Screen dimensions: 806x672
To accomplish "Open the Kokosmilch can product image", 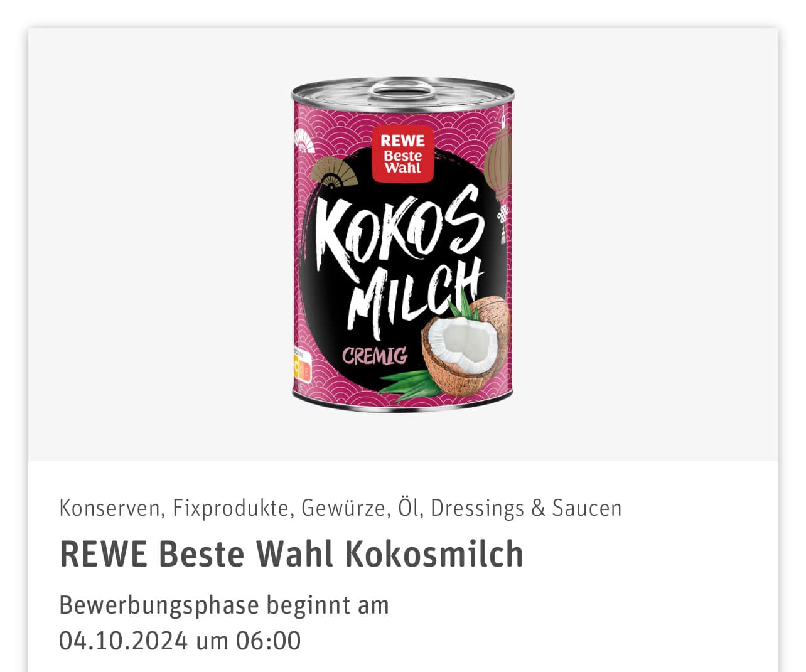I will tap(402, 244).
